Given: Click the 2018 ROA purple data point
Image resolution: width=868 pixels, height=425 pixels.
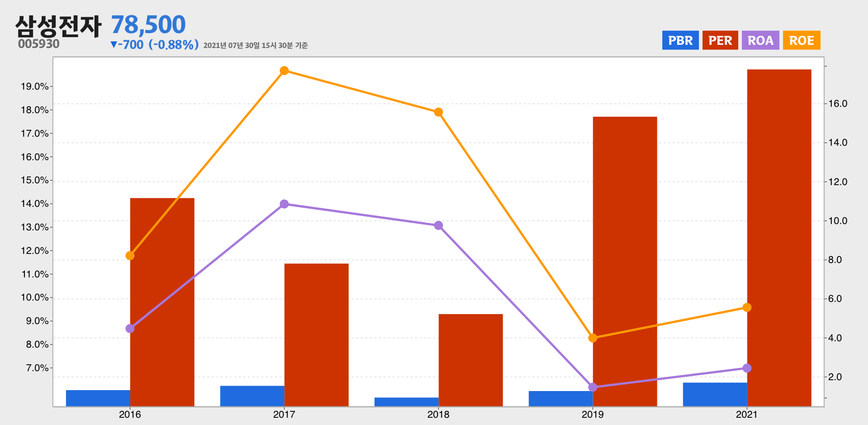Looking at the screenshot, I should coord(439,225).
